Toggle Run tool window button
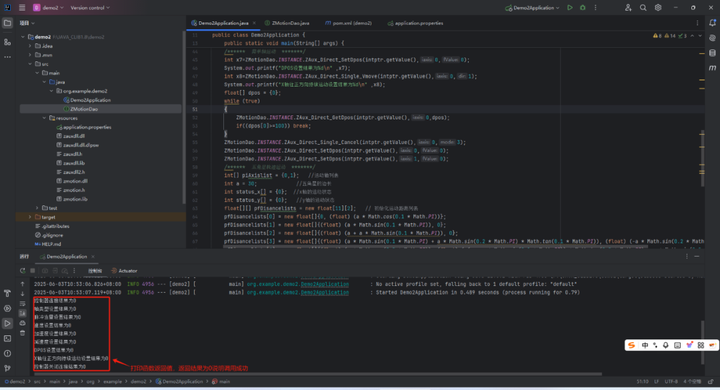 click(x=7, y=323)
